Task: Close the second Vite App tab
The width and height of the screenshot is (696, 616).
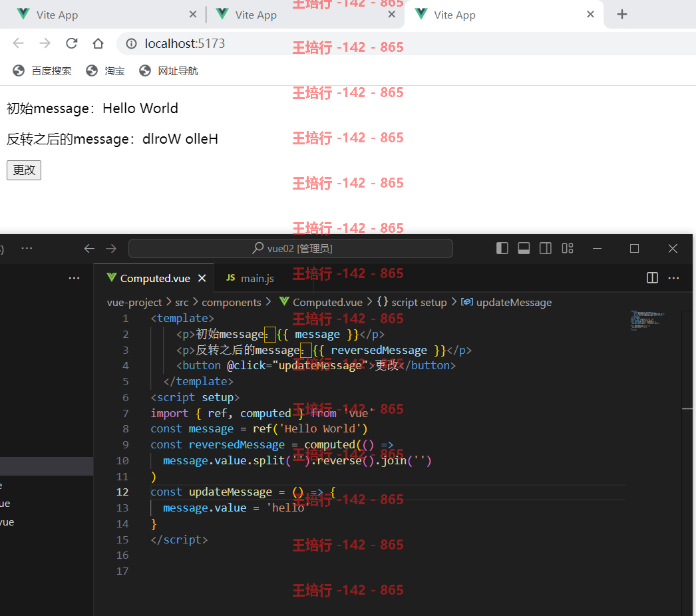Action: coord(391,14)
